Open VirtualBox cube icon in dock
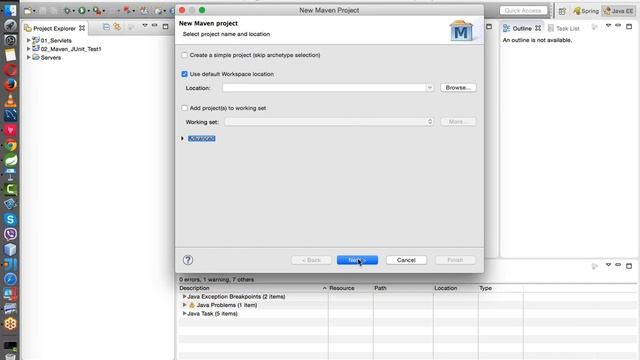 click(x=10, y=249)
